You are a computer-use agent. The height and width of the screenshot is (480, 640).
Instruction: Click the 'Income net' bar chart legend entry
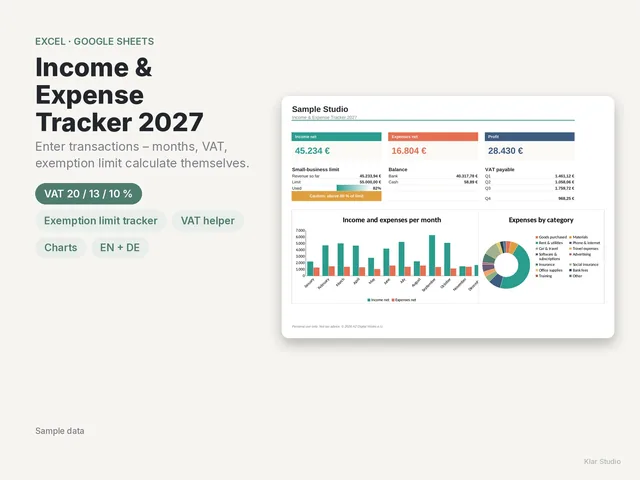378,300
